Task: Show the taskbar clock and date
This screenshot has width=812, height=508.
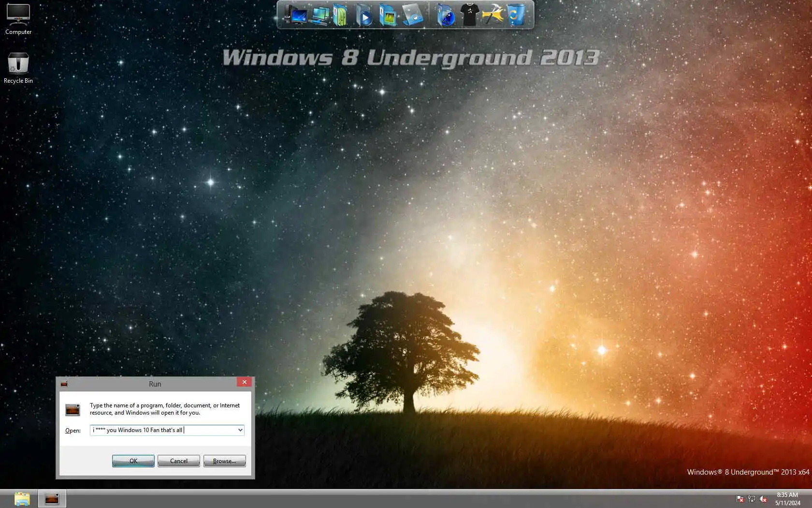Action: [787, 499]
